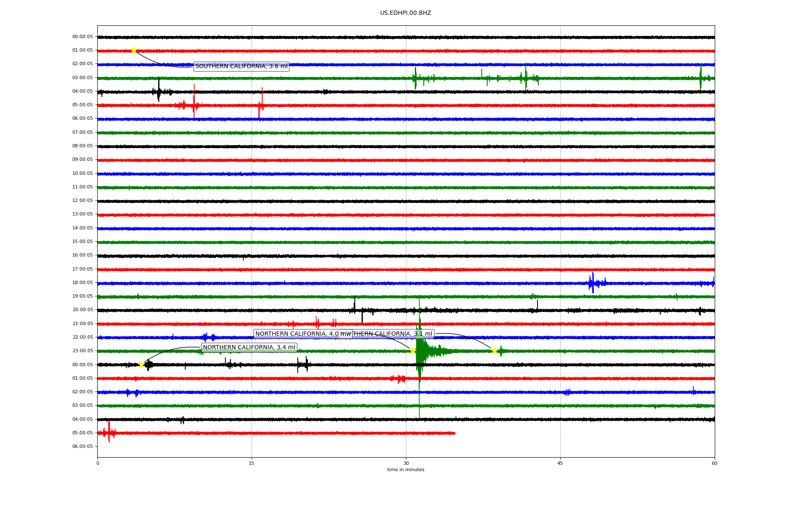This screenshot has width=812, height=508.
Task: Click the Northern California 3.4 ml star marker
Action: coord(141,364)
